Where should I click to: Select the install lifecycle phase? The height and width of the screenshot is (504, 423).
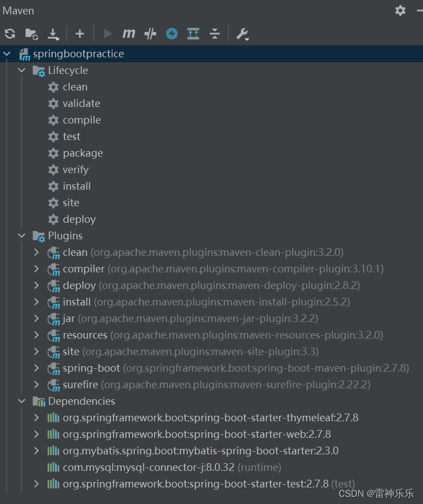pos(77,186)
